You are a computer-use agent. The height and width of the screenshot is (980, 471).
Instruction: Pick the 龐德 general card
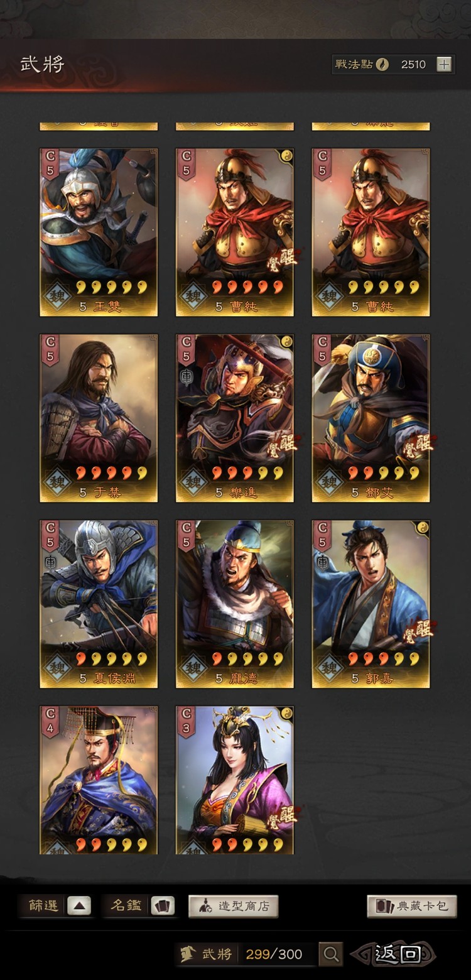[x=235, y=604]
